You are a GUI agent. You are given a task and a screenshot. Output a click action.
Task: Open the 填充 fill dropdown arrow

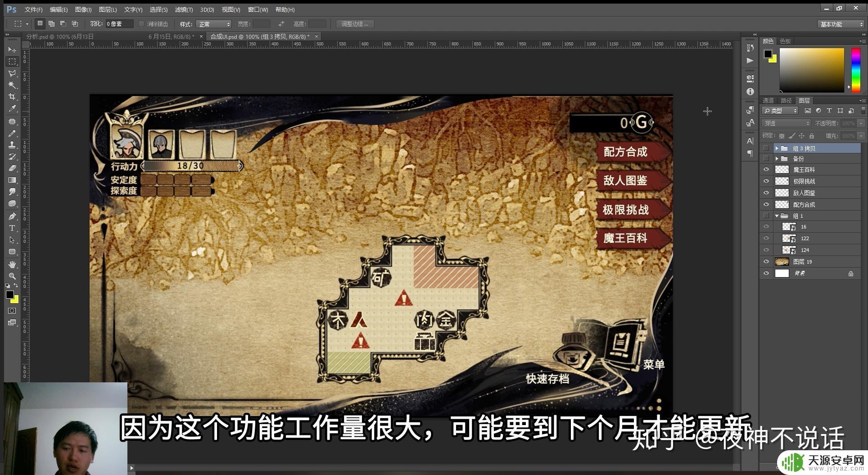861,136
